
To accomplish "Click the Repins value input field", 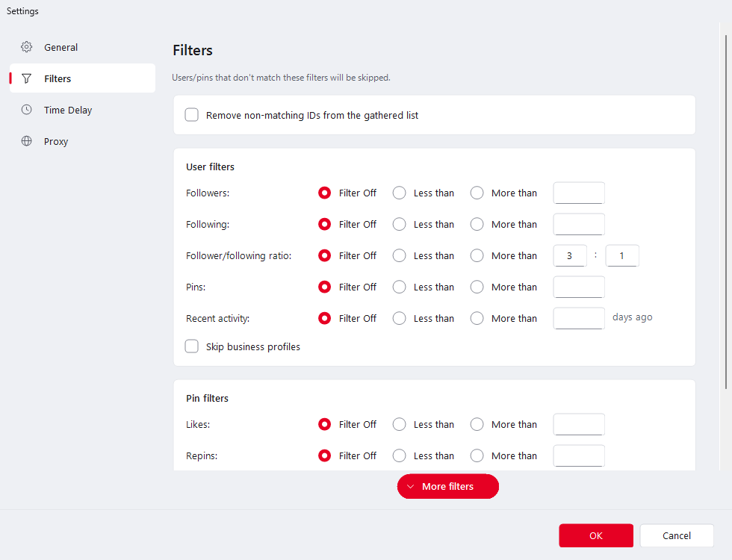I will tap(579, 455).
